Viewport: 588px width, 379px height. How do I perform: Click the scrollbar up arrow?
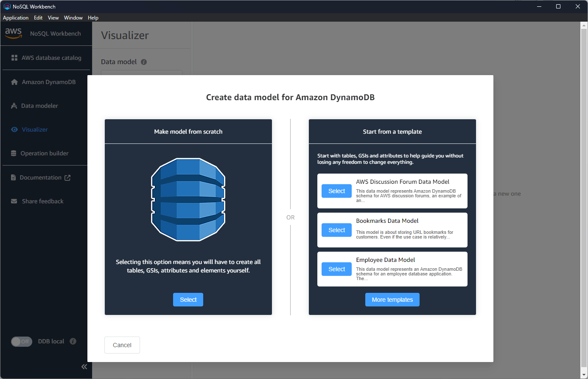tap(584, 25)
